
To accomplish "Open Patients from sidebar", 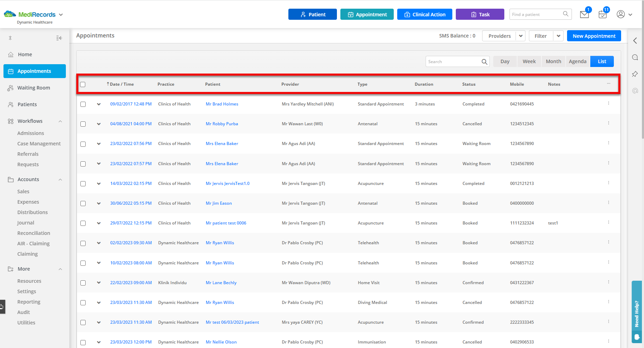I will [27, 104].
